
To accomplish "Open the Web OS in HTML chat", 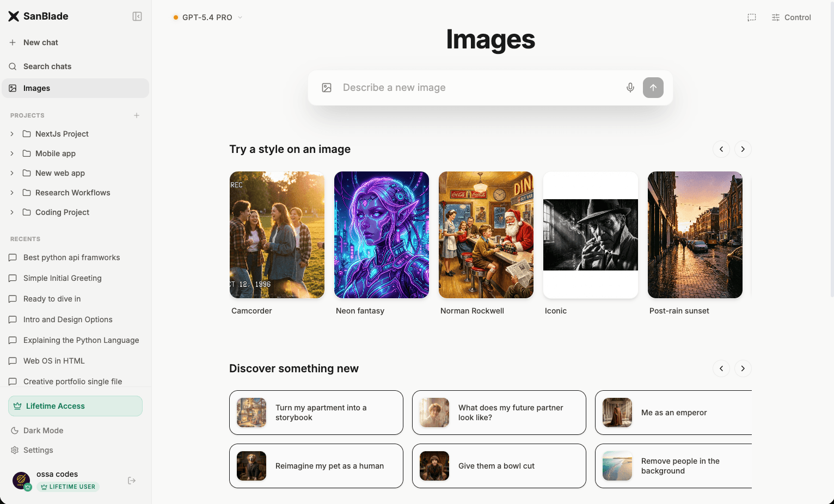I will (54, 360).
